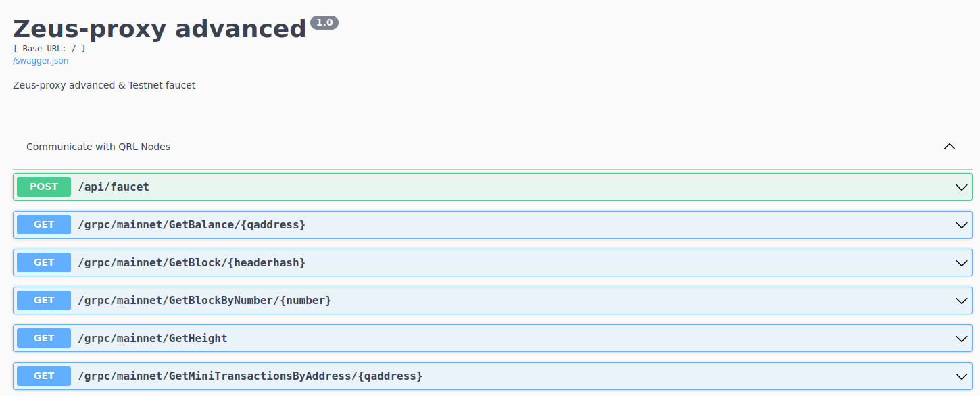Click the GET badge for GetBlock headerhash
The width and height of the screenshot is (980, 396).
[x=44, y=262]
